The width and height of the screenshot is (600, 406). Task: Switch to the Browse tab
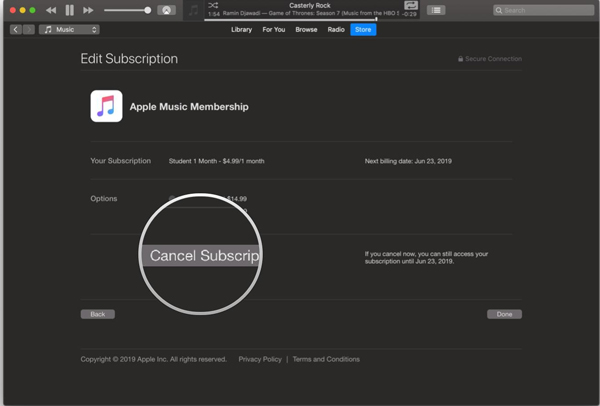point(306,29)
